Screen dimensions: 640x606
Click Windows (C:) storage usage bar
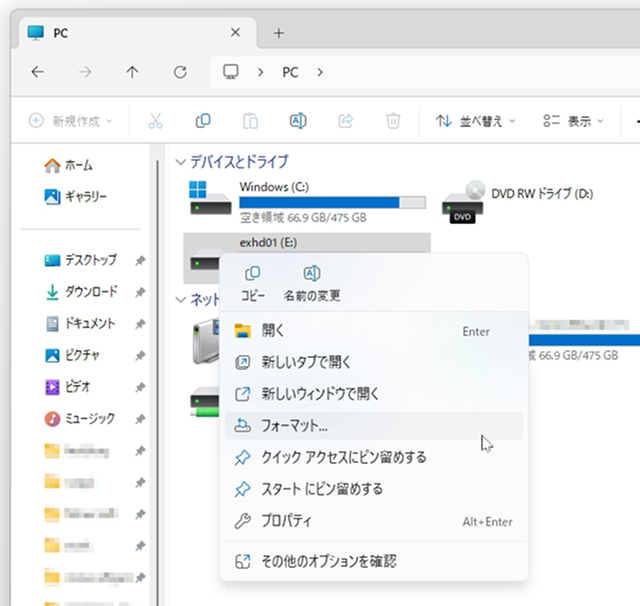coord(332,202)
